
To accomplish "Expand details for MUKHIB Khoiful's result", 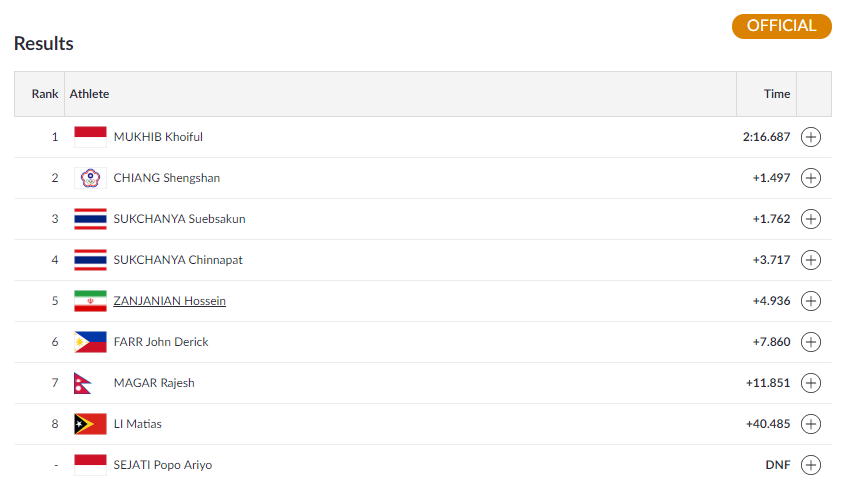I will tap(811, 137).
